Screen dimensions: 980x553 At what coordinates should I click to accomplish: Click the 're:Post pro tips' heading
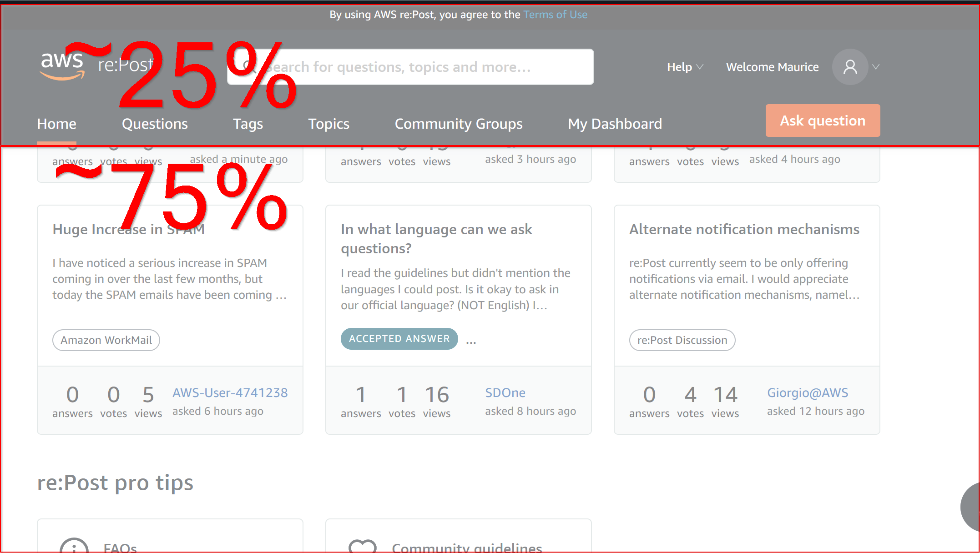pyautogui.click(x=115, y=483)
